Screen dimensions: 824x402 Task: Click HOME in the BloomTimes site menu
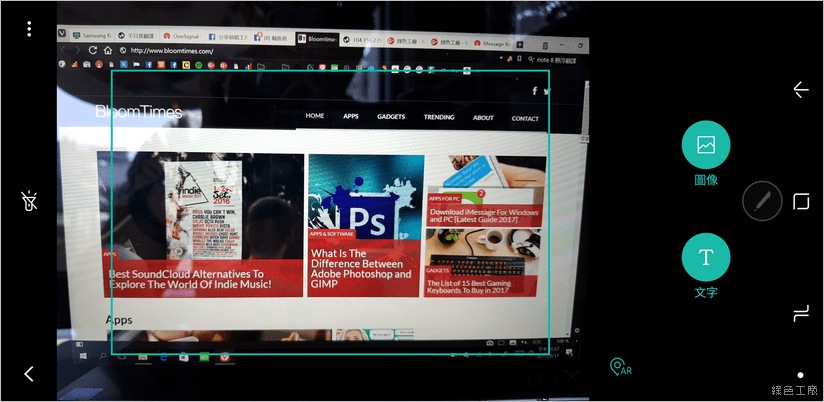pos(315,116)
